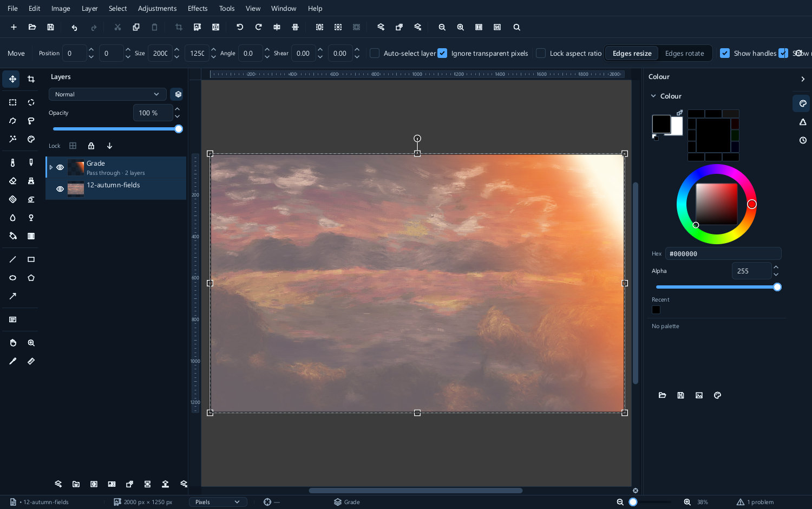View the 1 problem status notice
This screenshot has height=509, width=812.
(755, 502)
